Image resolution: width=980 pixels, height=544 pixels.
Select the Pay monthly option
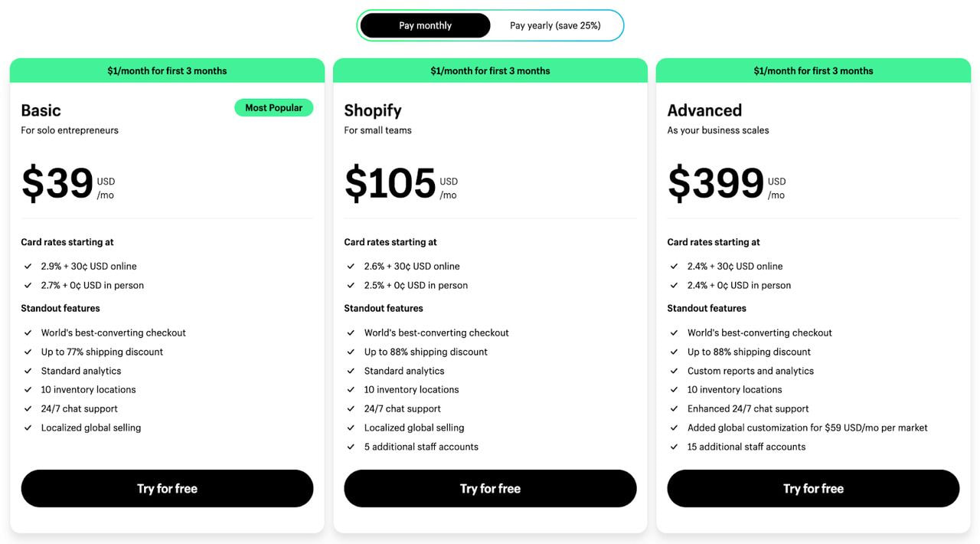click(x=424, y=25)
